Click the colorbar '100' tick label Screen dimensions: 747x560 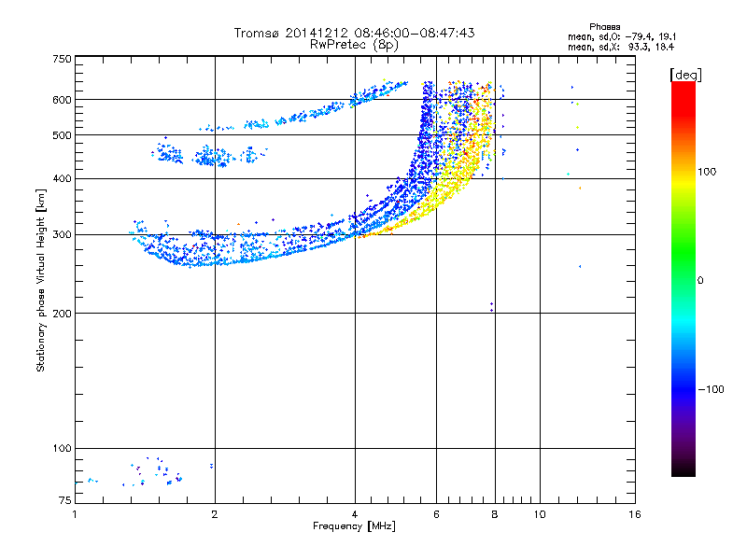pos(707,172)
